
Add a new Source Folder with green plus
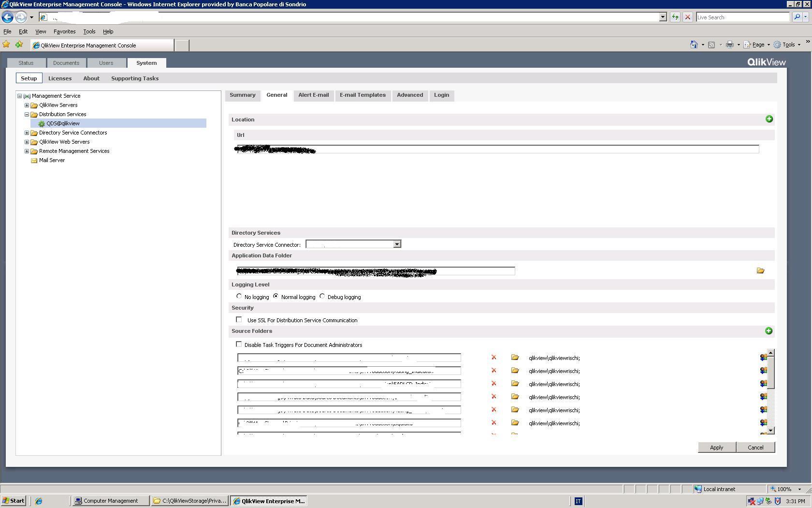769,331
